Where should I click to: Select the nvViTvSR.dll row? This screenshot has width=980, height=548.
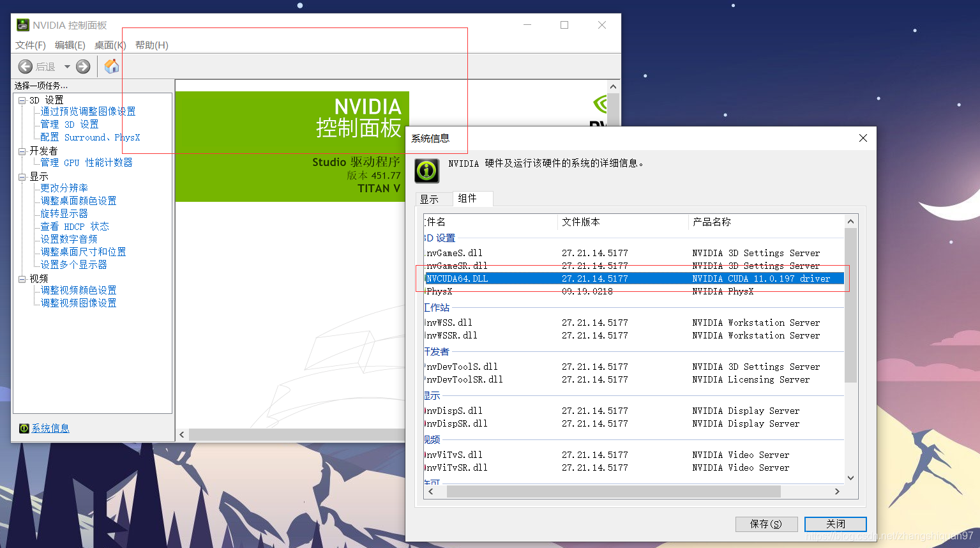click(x=634, y=468)
